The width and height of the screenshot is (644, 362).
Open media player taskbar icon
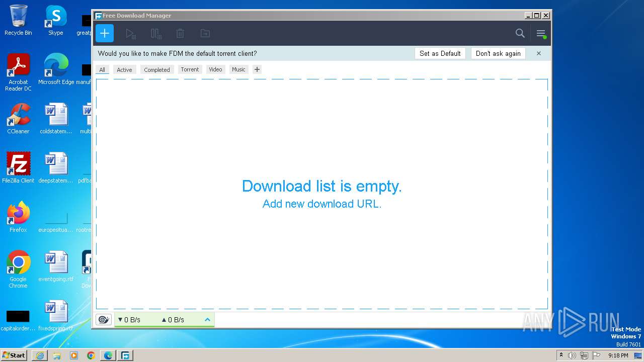[74, 355]
